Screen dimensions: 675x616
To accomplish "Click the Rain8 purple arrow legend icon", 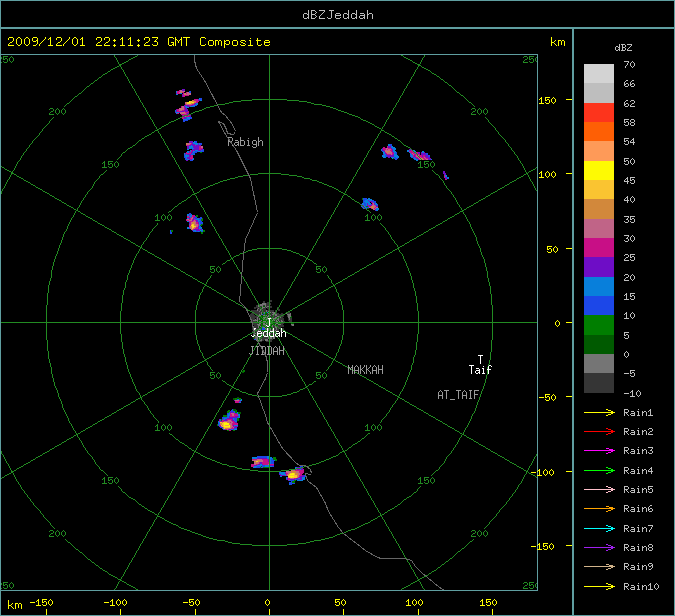I will pyautogui.click(x=599, y=548).
